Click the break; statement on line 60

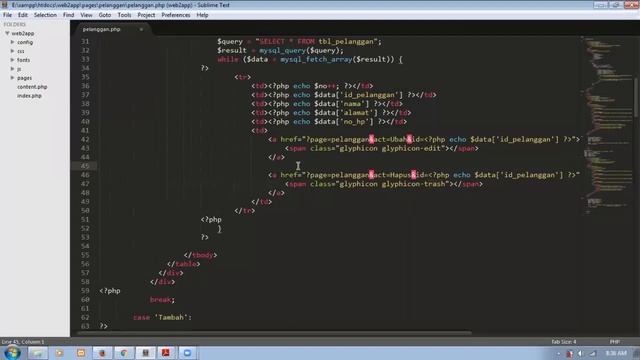[162, 300]
